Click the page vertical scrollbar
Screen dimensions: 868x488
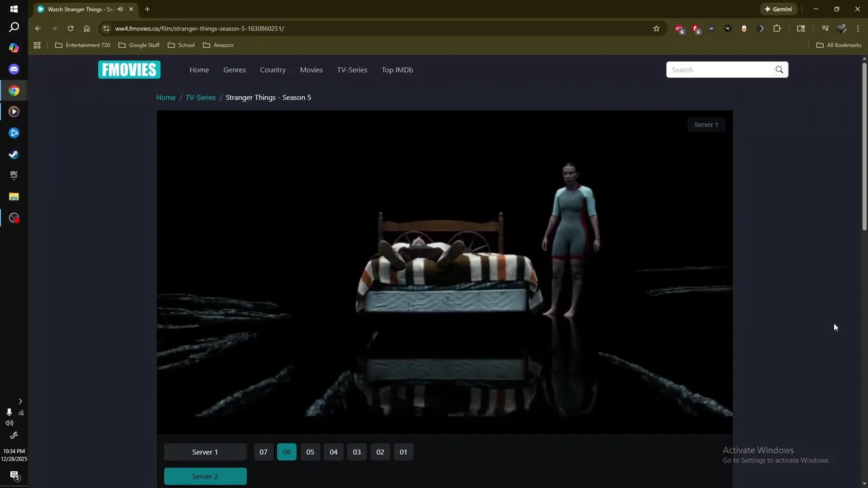[x=865, y=146]
